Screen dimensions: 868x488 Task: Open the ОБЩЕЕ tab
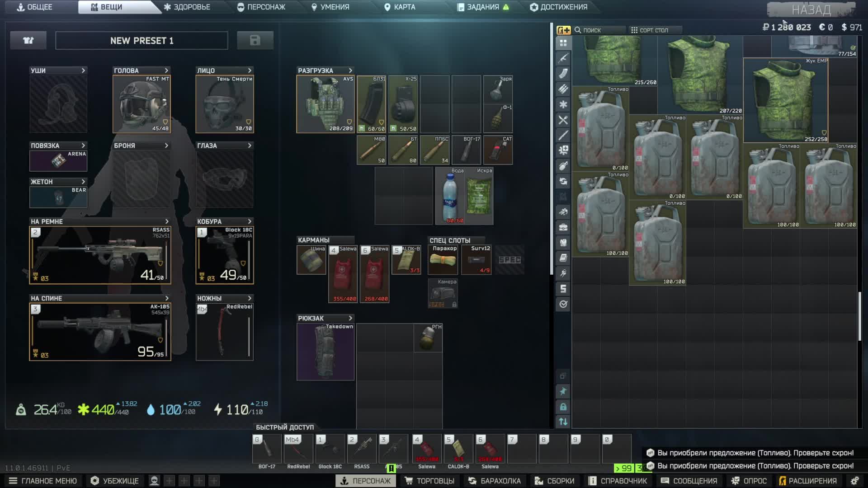tap(35, 7)
